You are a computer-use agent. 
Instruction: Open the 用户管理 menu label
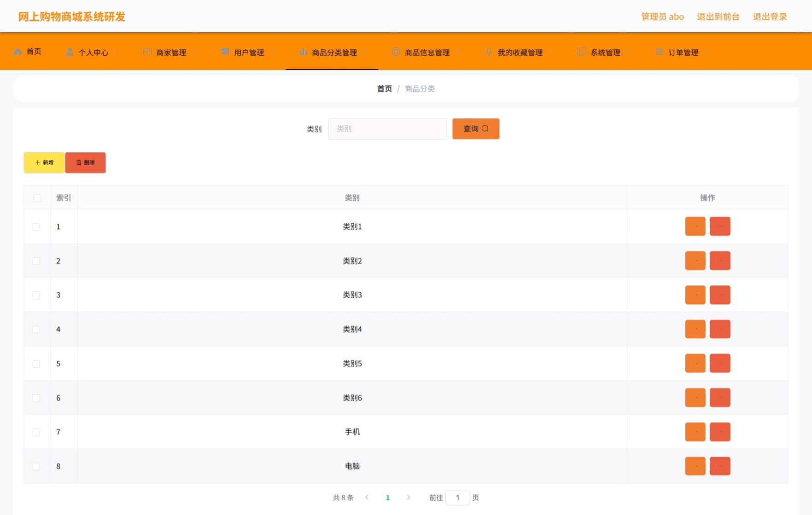249,52
